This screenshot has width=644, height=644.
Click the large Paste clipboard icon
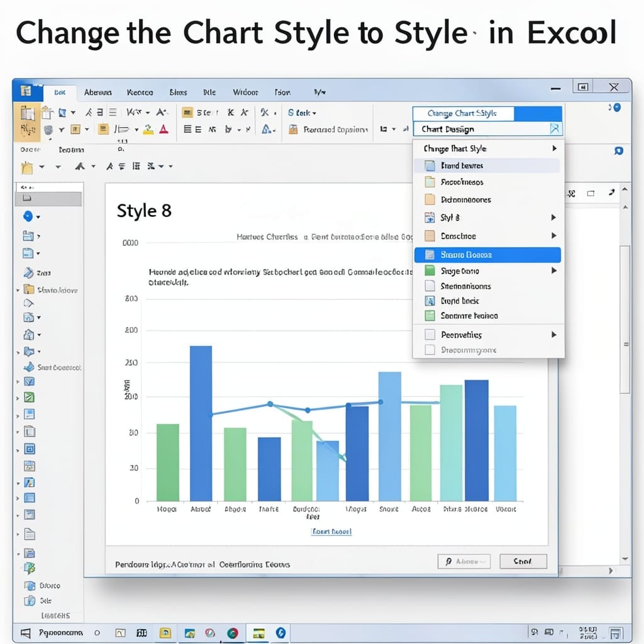[x=28, y=113]
